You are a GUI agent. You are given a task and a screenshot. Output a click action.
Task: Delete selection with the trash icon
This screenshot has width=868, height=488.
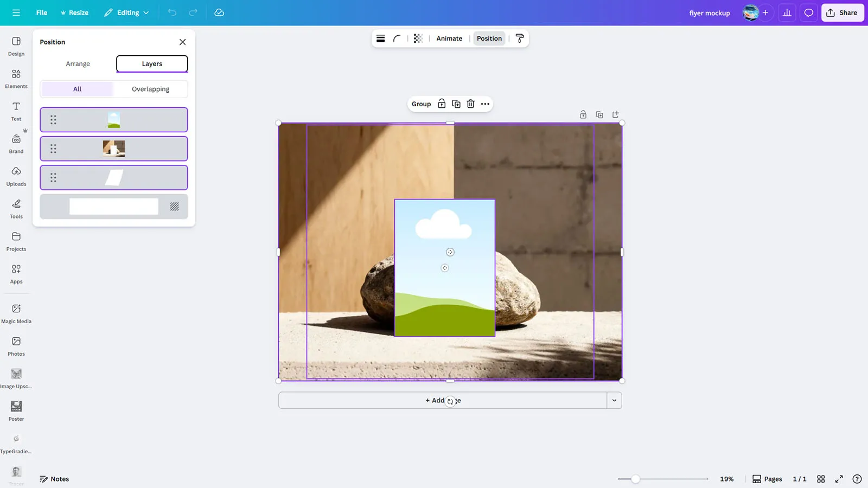470,104
